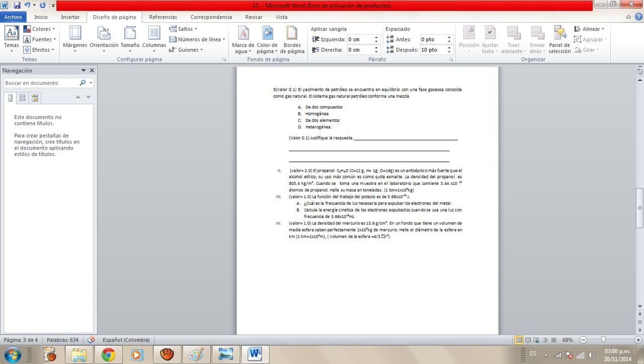644x364 pixels.
Task: Expand the Números de línea dropdown
Action: click(x=198, y=39)
